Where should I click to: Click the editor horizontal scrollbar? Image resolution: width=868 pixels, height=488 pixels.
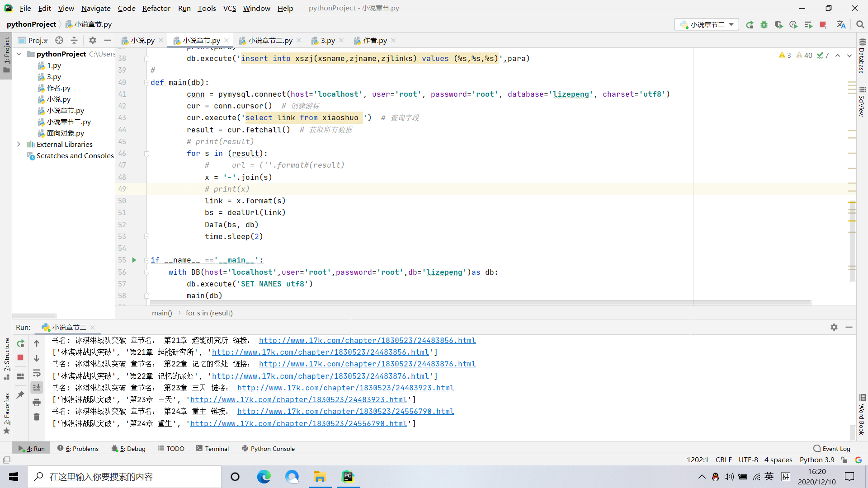(x=479, y=302)
